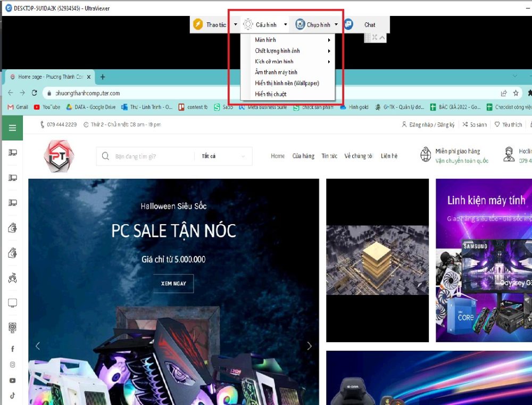Expand the Kích cỡ màn hình submenu

point(288,61)
